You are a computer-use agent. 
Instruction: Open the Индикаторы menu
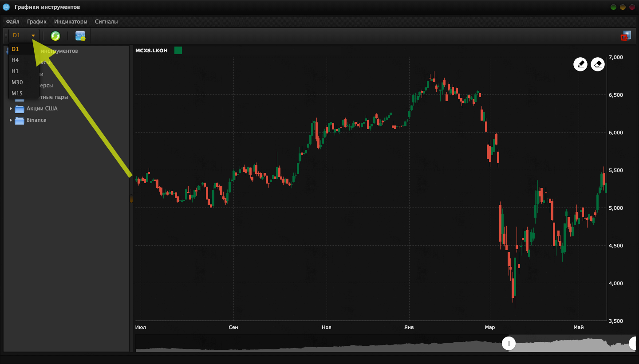(71, 21)
